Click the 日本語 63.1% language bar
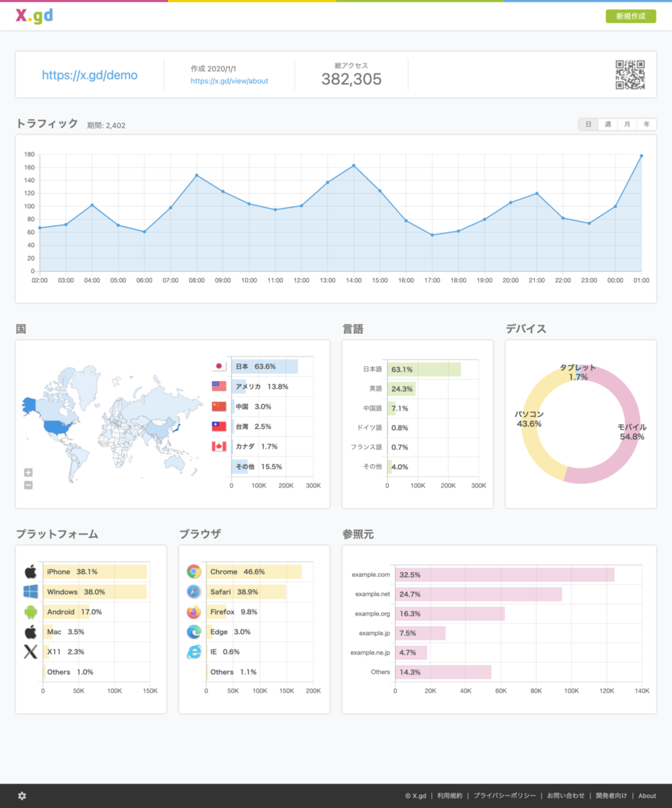The height and width of the screenshot is (808, 672). pos(424,370)
